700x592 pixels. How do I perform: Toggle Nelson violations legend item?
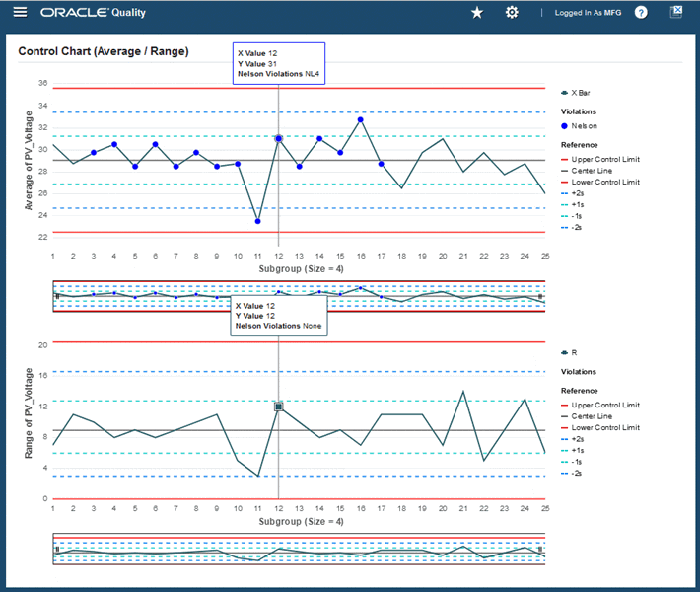point(579,126)
